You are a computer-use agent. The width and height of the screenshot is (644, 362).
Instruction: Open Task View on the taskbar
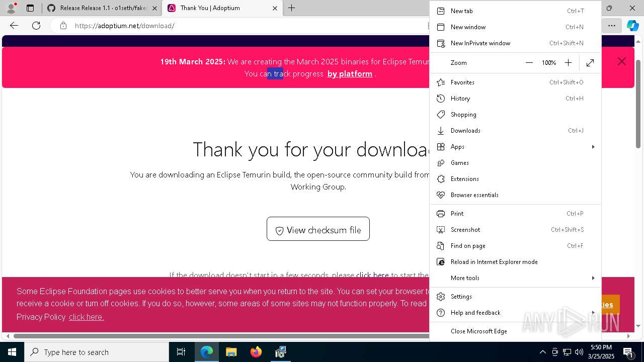(x=181, y=352)
